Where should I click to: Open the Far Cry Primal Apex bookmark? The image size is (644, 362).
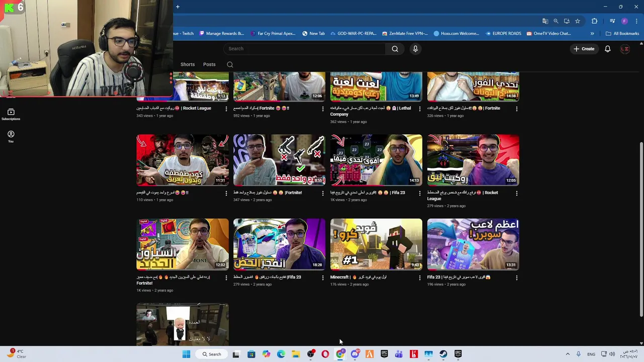click(x=273, y=34)
